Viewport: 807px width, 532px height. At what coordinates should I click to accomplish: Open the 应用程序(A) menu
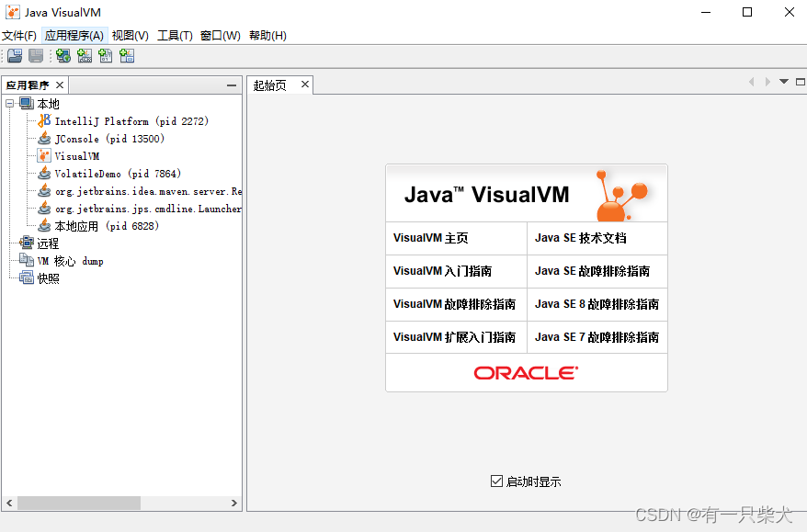click(74, 36)
